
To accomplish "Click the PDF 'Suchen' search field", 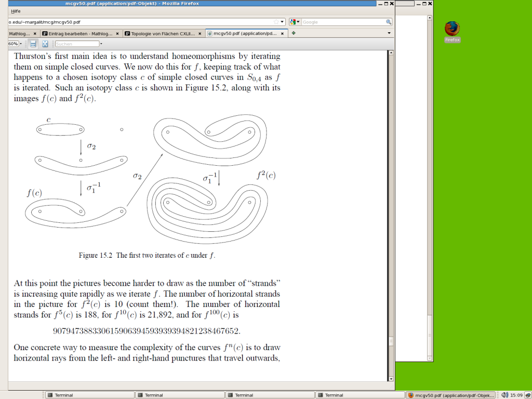I will (76, 44).
